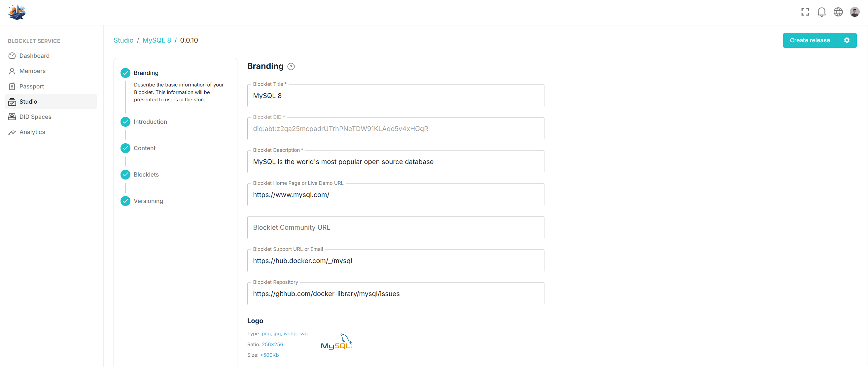Open Analytics from the sidebar

coord(32,132)
